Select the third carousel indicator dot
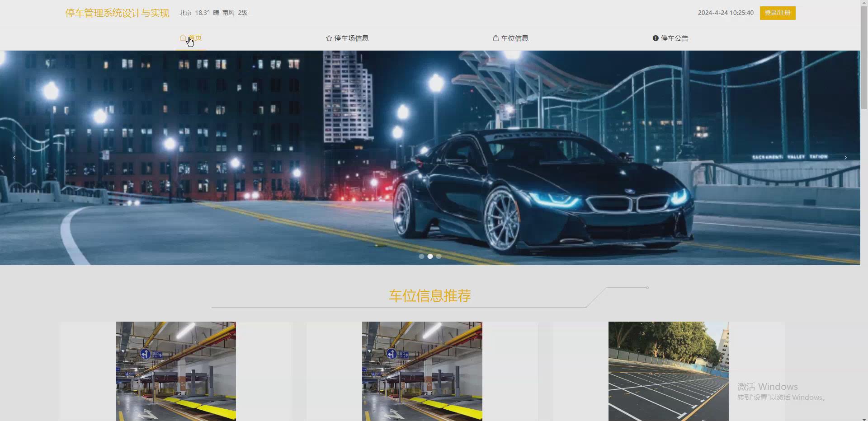868x421 pixels. (439, 256)
